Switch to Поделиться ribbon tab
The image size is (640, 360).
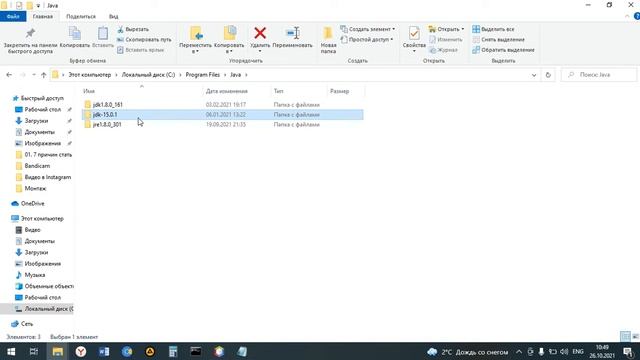81,16
